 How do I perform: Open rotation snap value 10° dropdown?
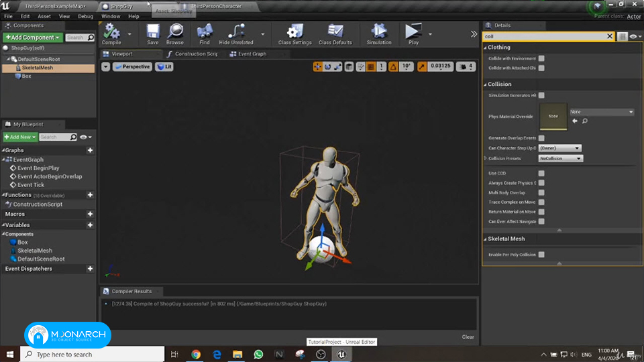click(407, 66)
